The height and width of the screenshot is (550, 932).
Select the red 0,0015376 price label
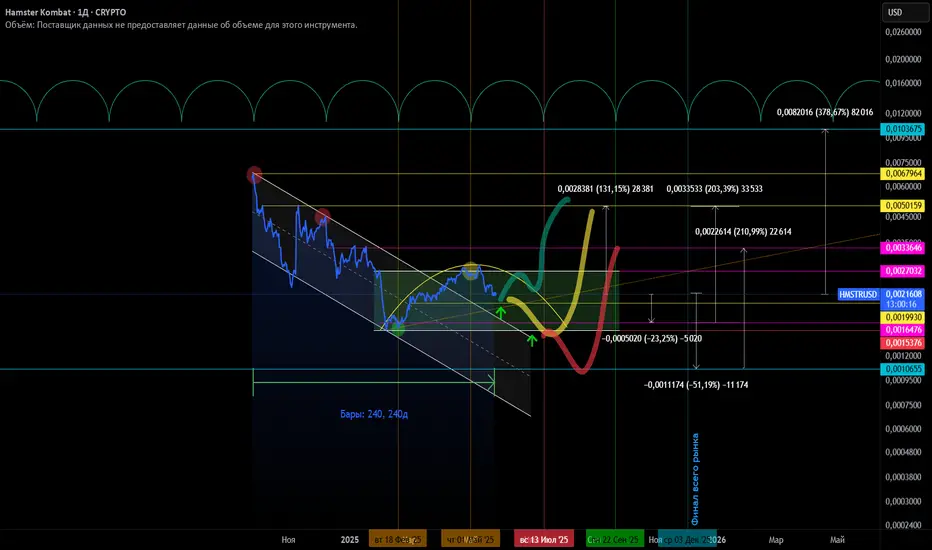[902, 343]
